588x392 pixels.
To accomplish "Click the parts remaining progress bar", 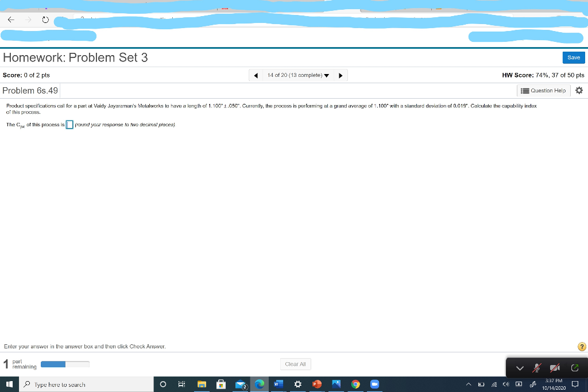I will [x=65, y=364].
